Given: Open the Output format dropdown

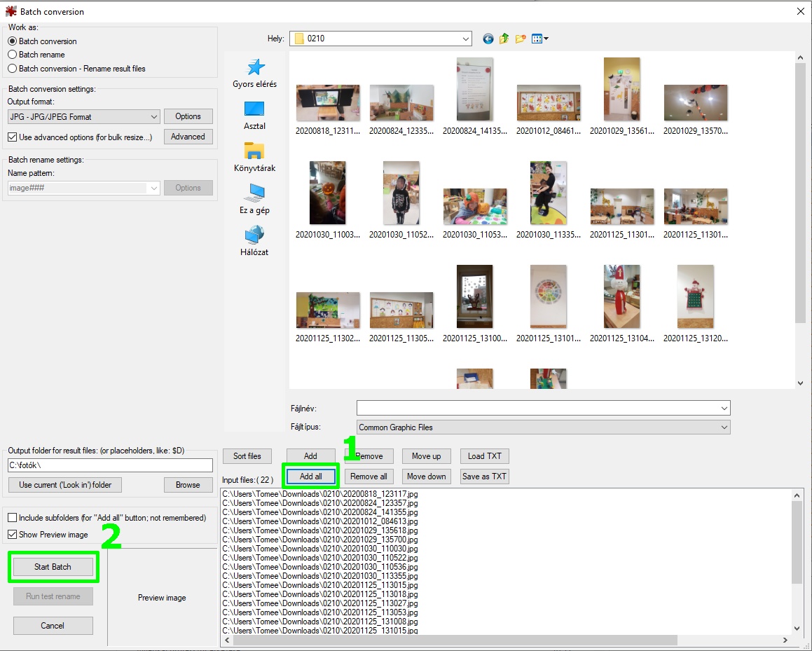Looking at the screenshot, I should [83, 117].
